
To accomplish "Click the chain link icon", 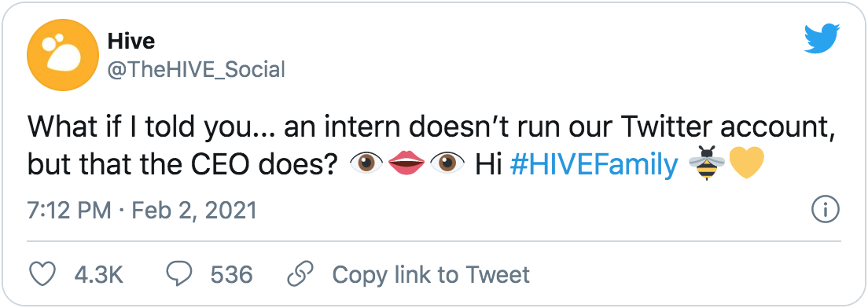I will (300, 275).
